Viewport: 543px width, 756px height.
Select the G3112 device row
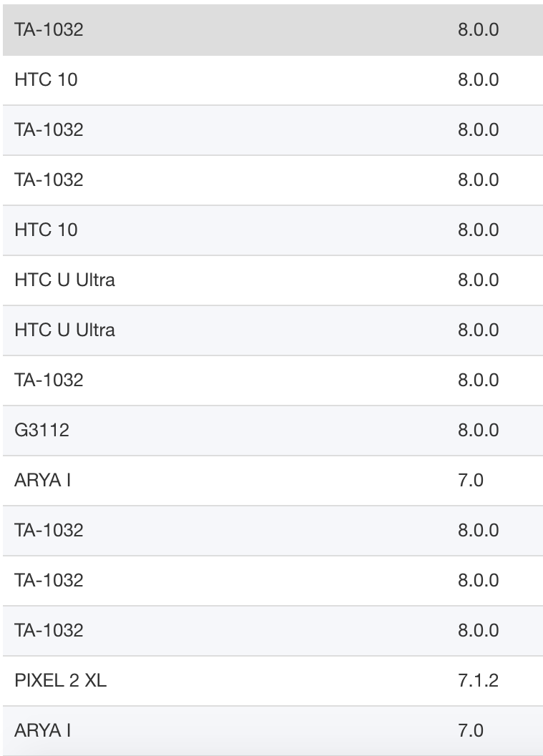tap(273, 431)
